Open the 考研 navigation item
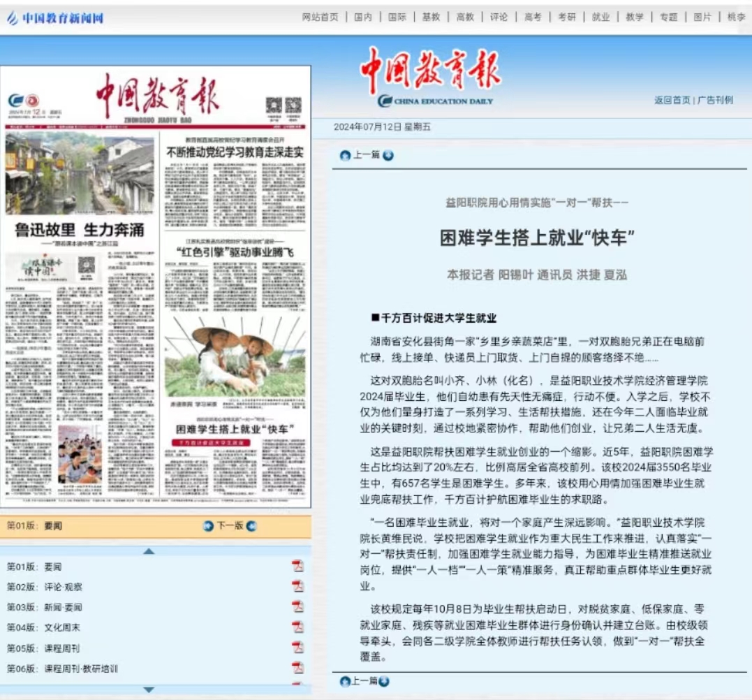 [567, 17]
